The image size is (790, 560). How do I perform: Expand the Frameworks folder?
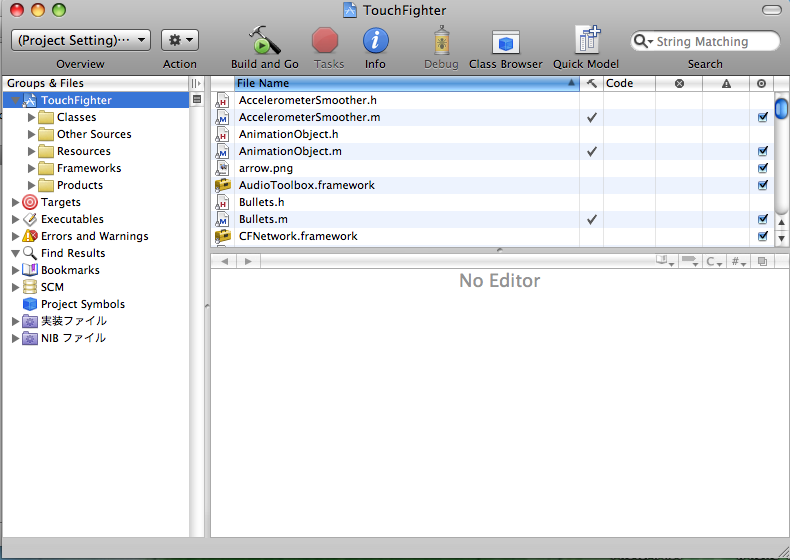31,168
